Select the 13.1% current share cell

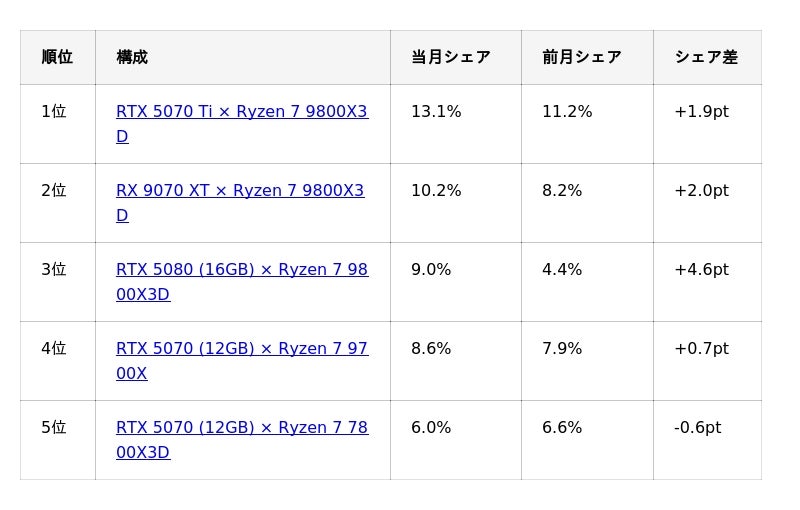(456, 124)
